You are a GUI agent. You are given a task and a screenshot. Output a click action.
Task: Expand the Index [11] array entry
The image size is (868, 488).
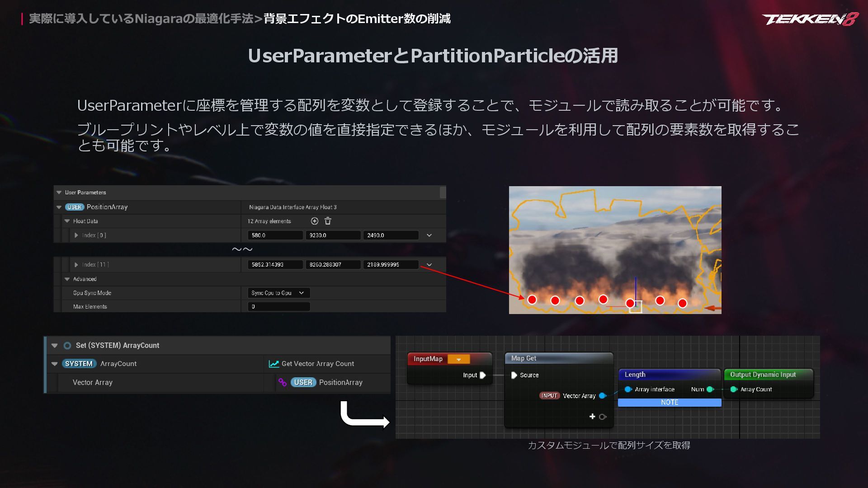[x=76, y=265]
